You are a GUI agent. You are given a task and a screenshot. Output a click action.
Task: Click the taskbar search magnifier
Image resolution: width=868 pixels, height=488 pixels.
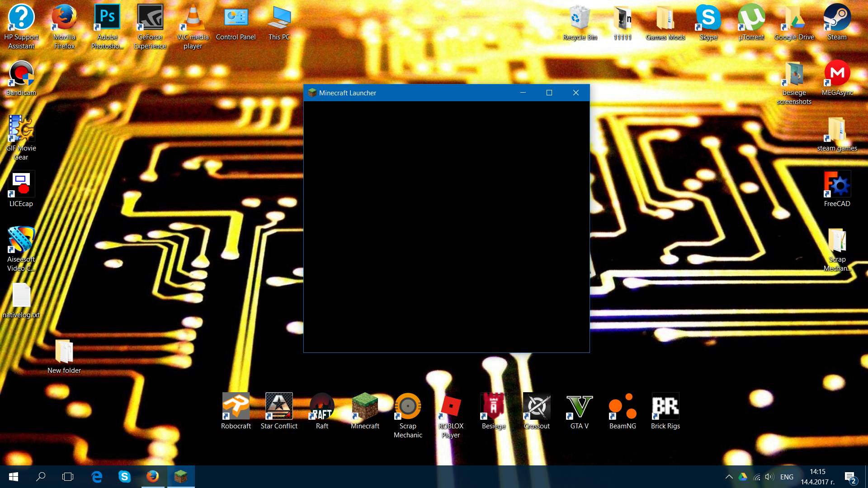41,477
